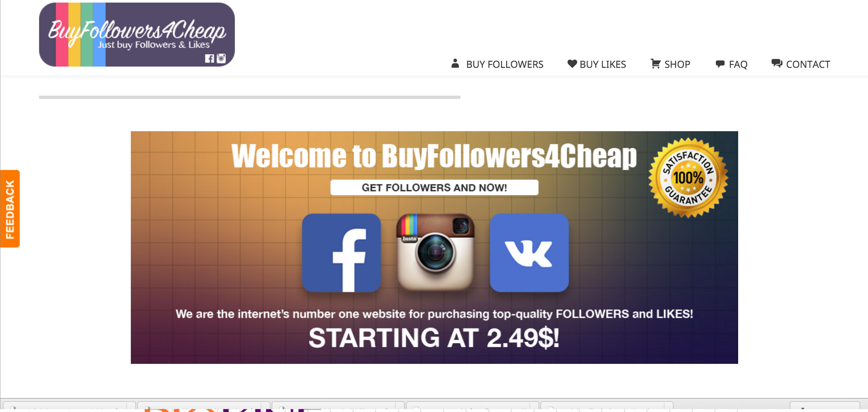Click the small Facebook icon in the logo
Viewport: 868px width, 412px height.
[209, 59]
